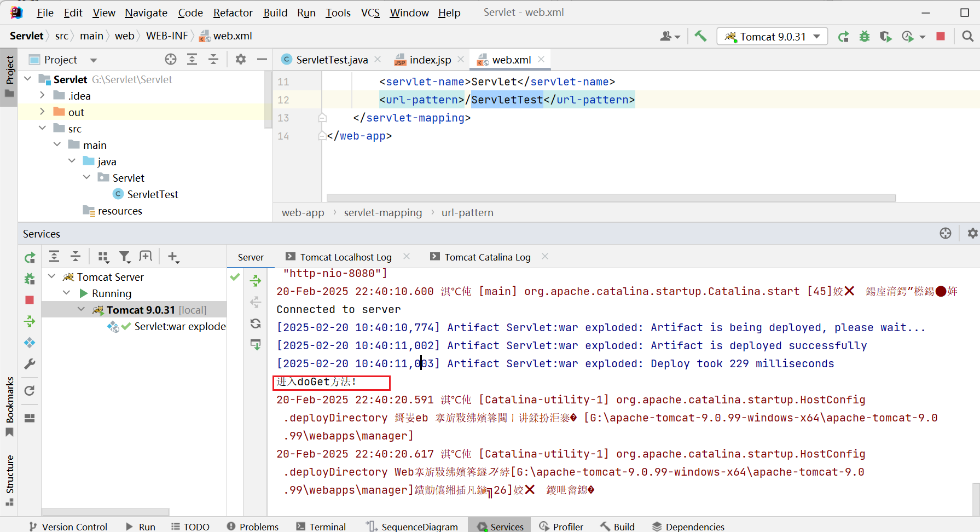980x532 pixels.
Task: Click the Debug bug icon in top toolbar
Action: (865, 37)
